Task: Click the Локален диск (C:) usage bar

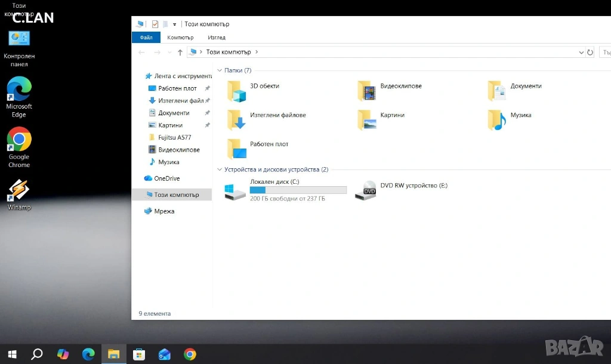Action: click(298, 190)
